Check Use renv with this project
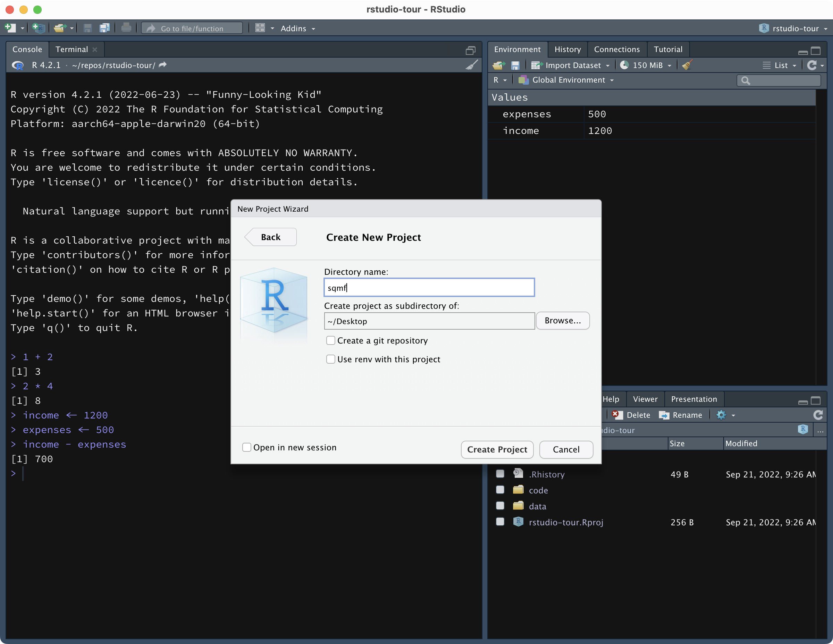 [x=331, y=359]
